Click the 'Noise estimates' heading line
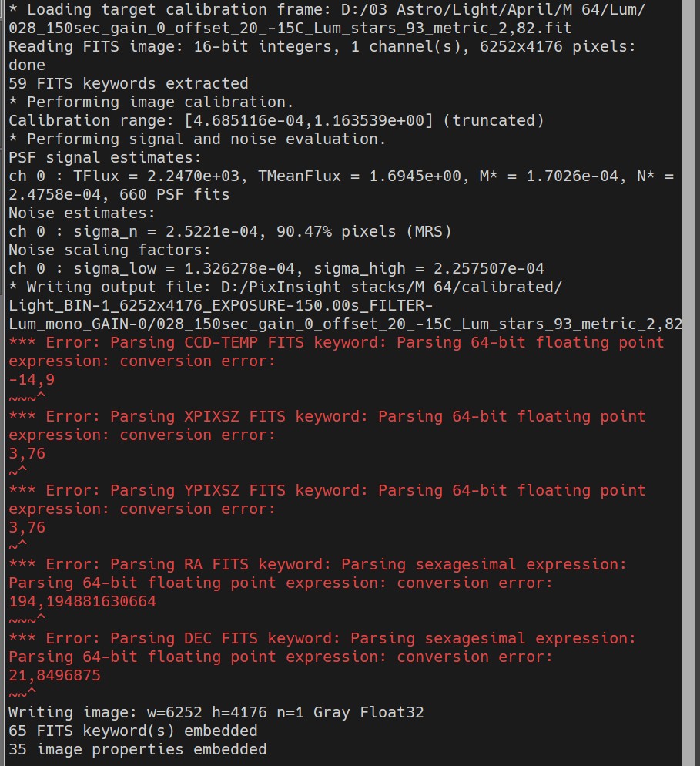 82,213
